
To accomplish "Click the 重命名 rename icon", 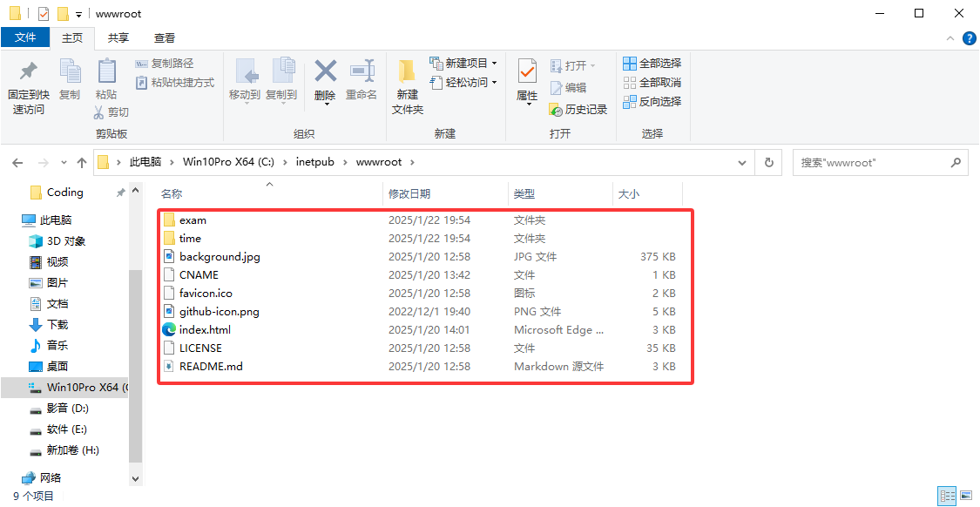I will point(362,71).
